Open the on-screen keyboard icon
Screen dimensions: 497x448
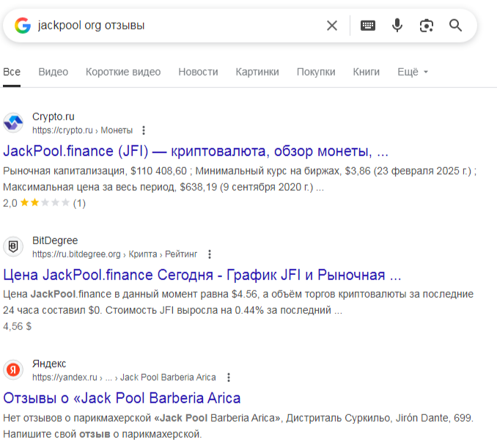(368, 26)
